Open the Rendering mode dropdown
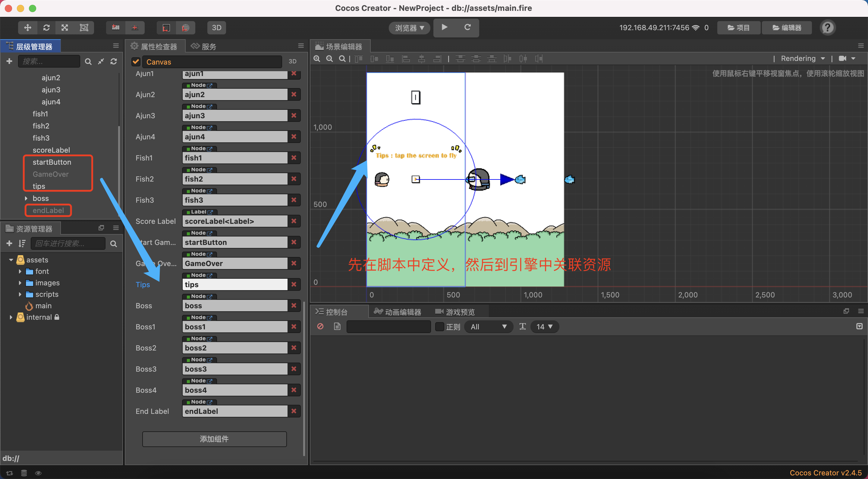The image size is (868, 479). (x=803, y=59)
